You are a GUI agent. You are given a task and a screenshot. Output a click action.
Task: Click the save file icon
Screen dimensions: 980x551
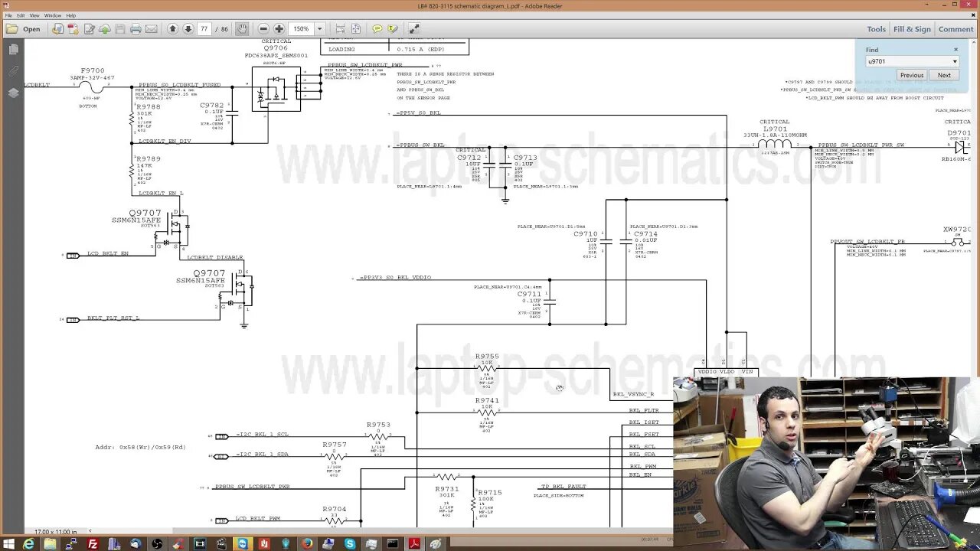(x=120, y=29)
